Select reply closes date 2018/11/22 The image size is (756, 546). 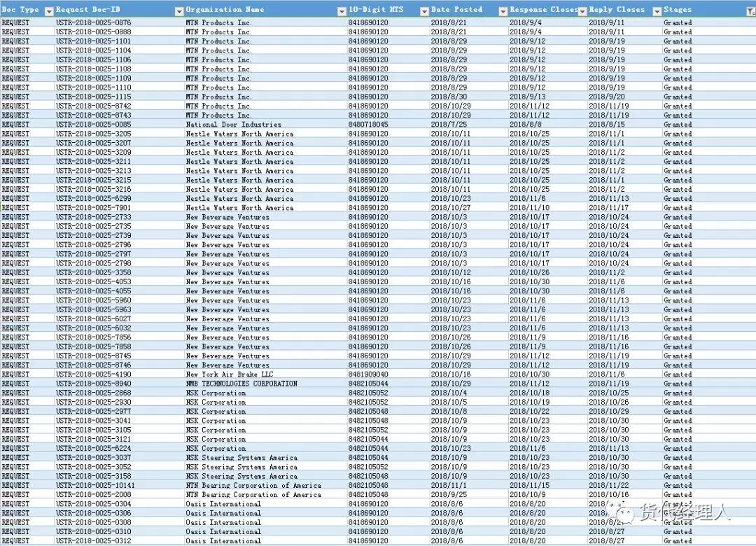pyautogui.click(x=608, y=485)
